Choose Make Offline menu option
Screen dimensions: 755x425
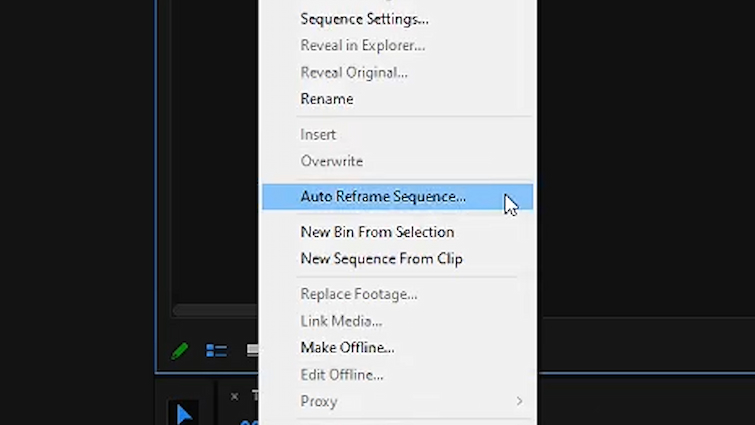347,348
